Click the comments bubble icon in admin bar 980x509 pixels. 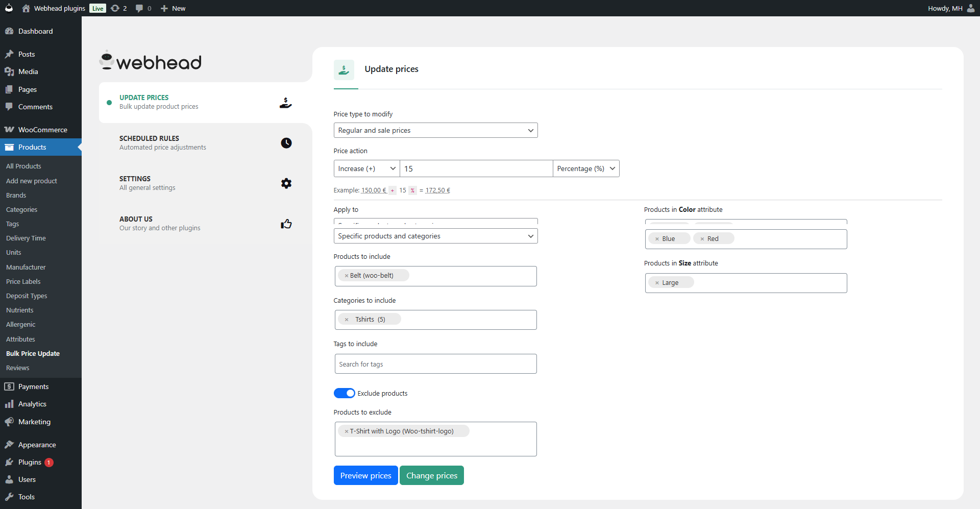[139, 8]
